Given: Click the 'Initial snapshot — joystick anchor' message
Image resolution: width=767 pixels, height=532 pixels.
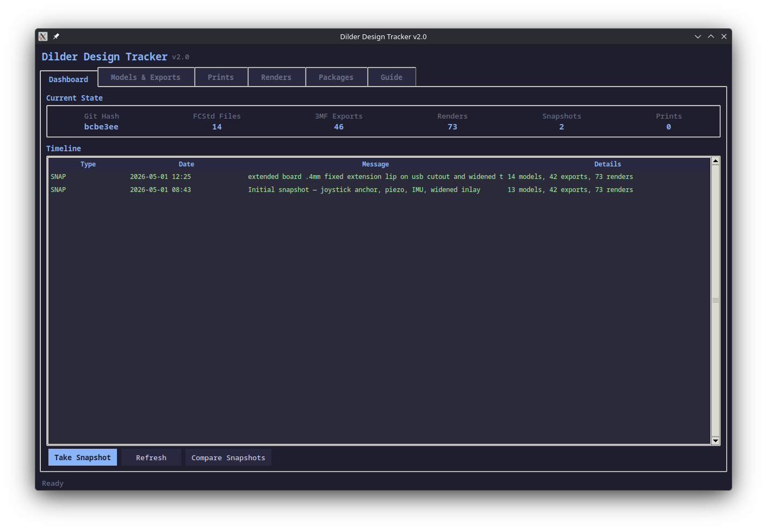Looking at the screenshot, I should coord(364,190).
